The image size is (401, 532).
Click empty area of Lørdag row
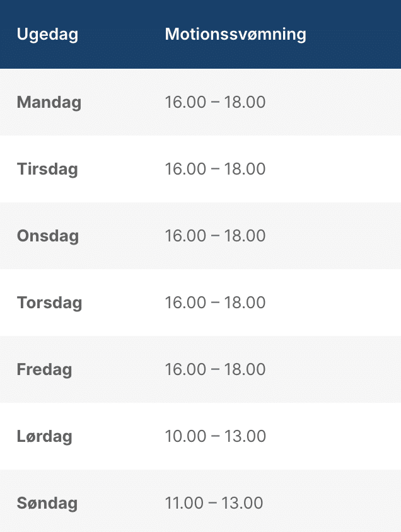[332, 436]
